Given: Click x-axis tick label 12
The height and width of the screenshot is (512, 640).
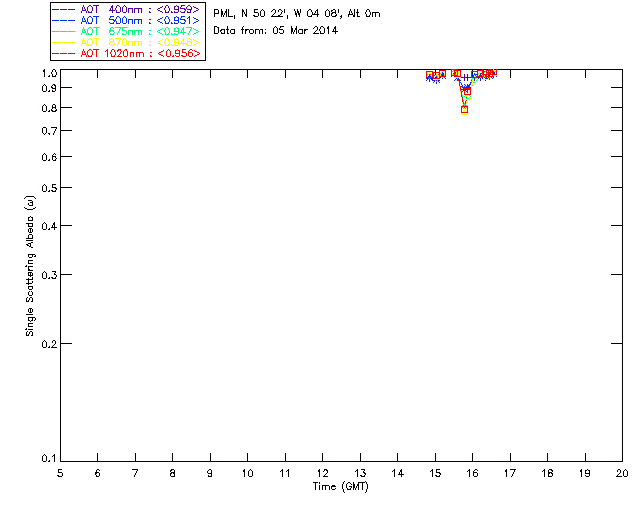Looking at the screenshot, I should pyautogui.click(x=322, y=473).
